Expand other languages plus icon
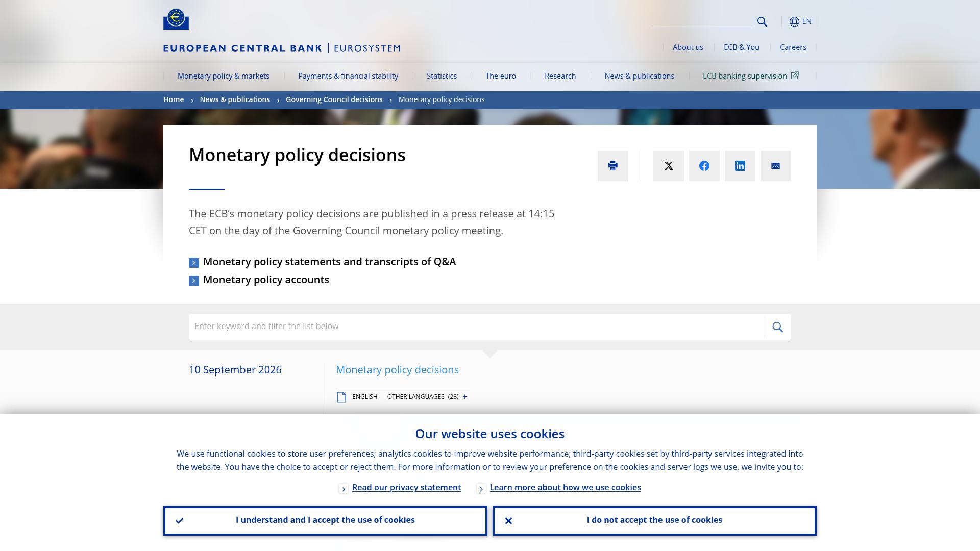The width and height of the screenshot is (980, 551). tap(465, 397)
